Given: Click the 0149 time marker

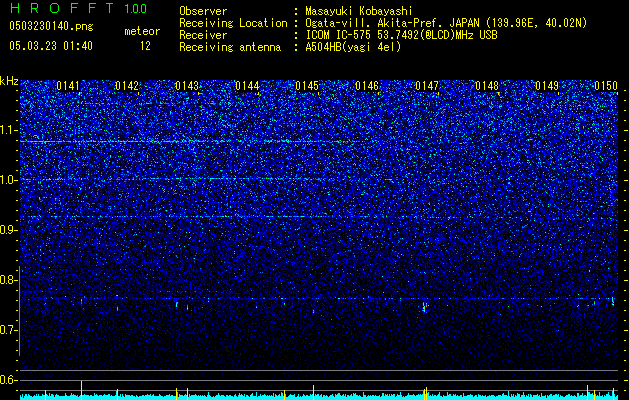Looking at the screenshot, I should coord(547,86).
